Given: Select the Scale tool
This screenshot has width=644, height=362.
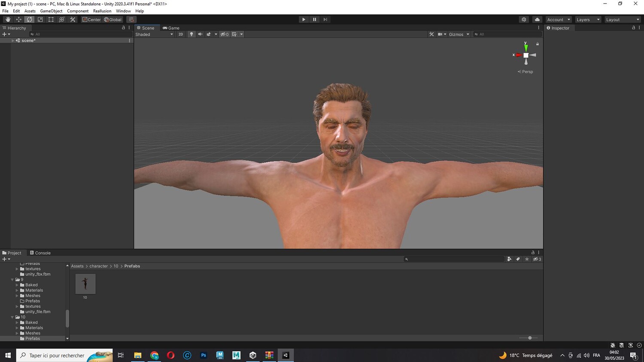Looking at the screenshot, I should pyautogui.click(x=40, y=20).
